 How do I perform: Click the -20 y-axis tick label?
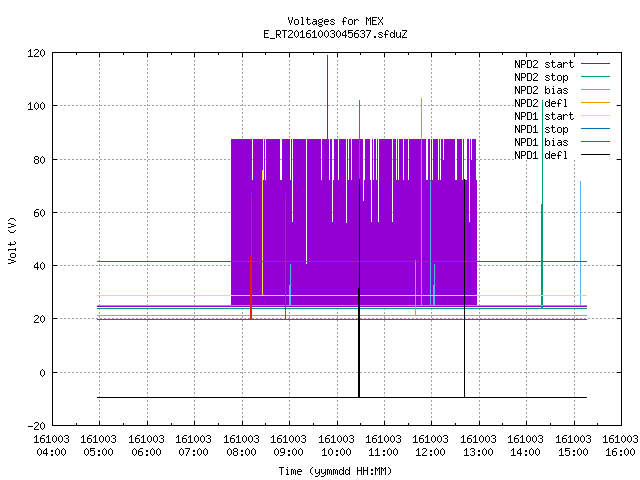(36, 426)
